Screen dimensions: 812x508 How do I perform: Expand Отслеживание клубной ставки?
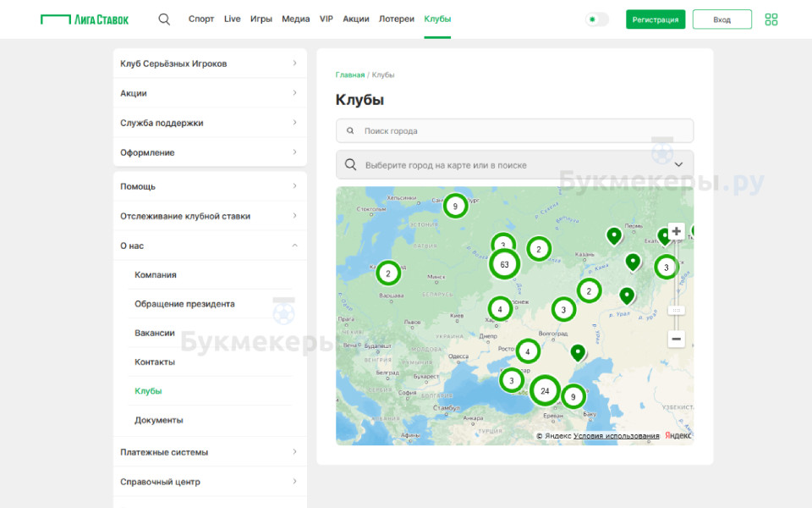[x=210, y=216]
